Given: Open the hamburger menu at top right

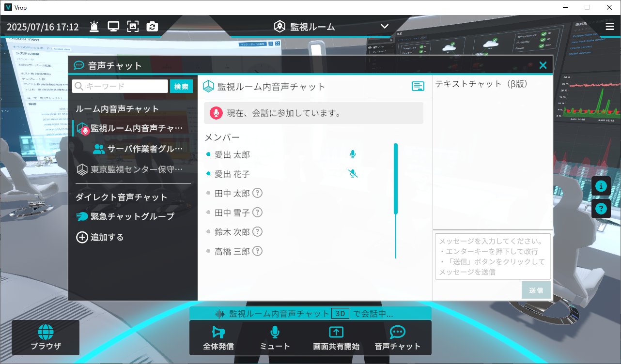Looking at the screenshot, I should (x=610, y=27).
